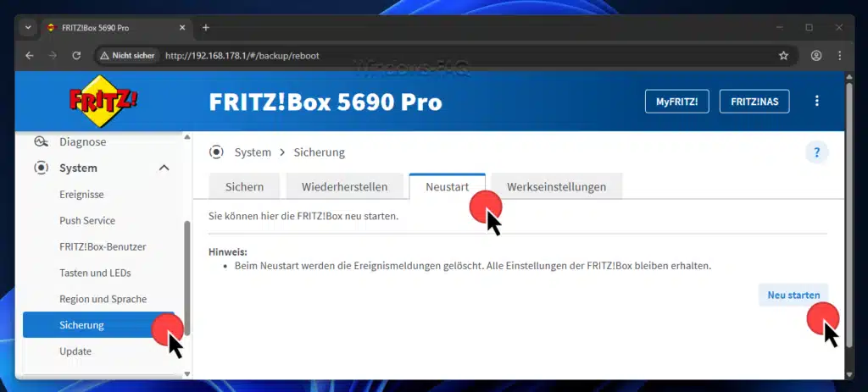Viewport: 868px width, 392px height.
Task: Click the FRITZ!Box 5690 Pro heading
Action: tap(325, 102)
